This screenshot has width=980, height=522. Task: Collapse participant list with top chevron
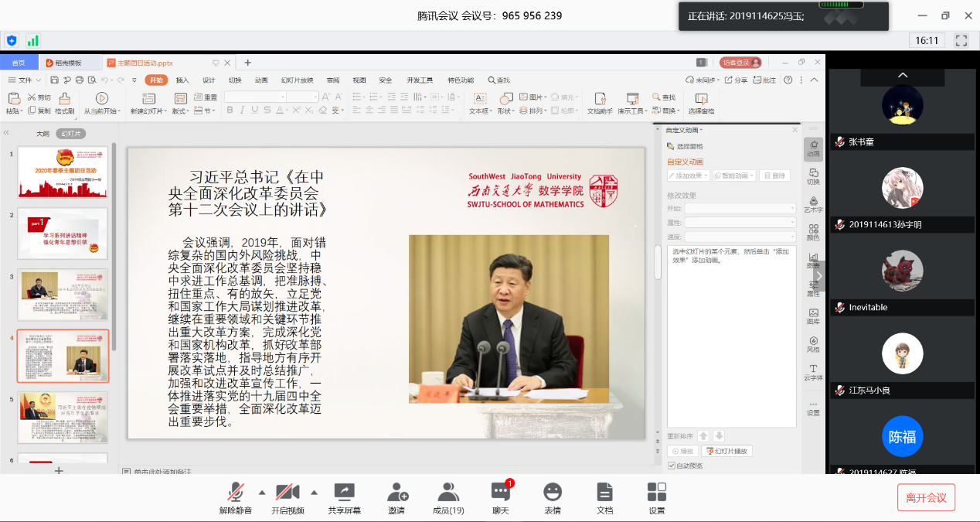pyautogui.click(x=902, y=75)
